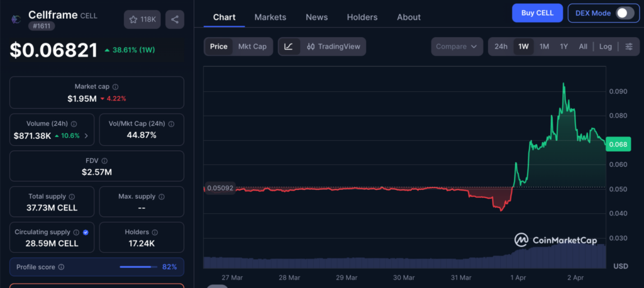Switch chart to Mkt Cap view
Viewport: 644px width, 288px height.
click(x=252, y=47)
